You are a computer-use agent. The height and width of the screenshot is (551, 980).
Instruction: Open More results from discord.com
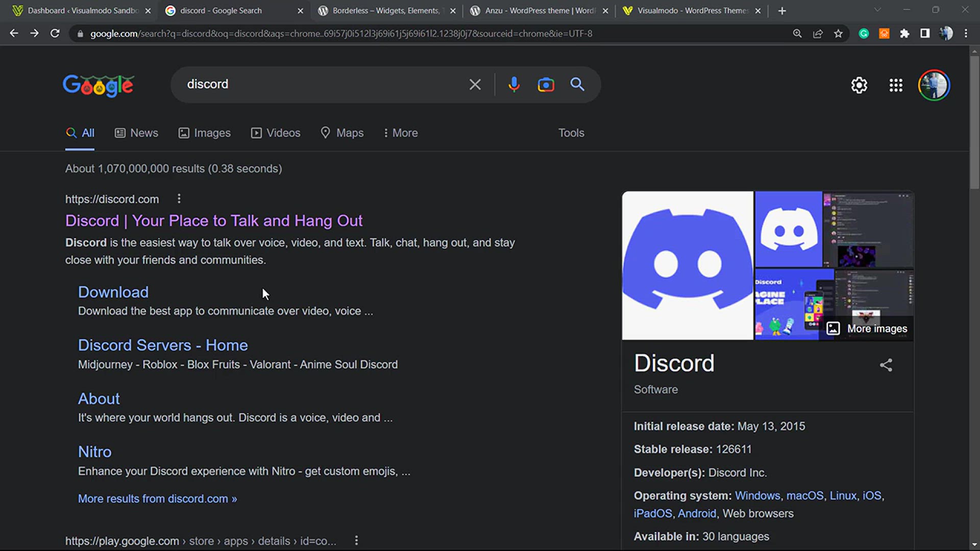[x=157, y=498]
